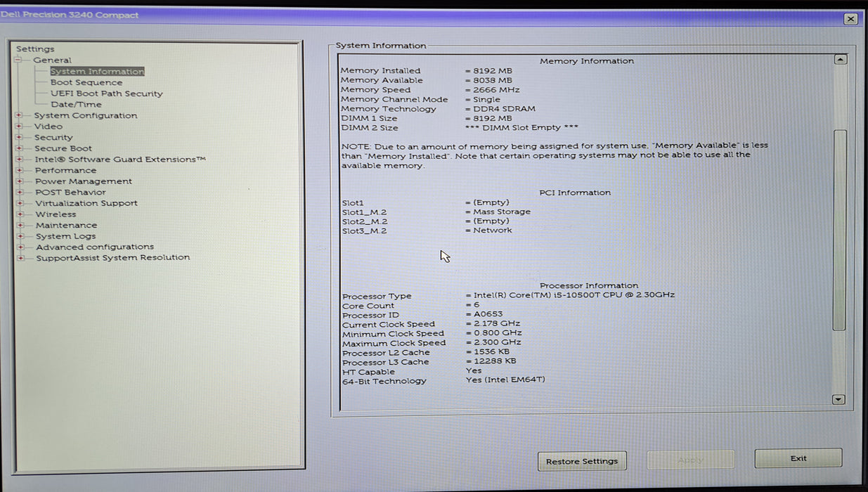868x492 pixels.
Task: Select the Video category label
Action: tap(48, 127)
